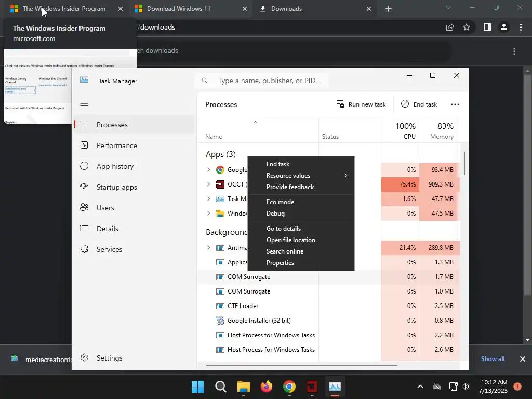Open Chrome three-dot main menu
532x399 pixels.
(521, 27)
